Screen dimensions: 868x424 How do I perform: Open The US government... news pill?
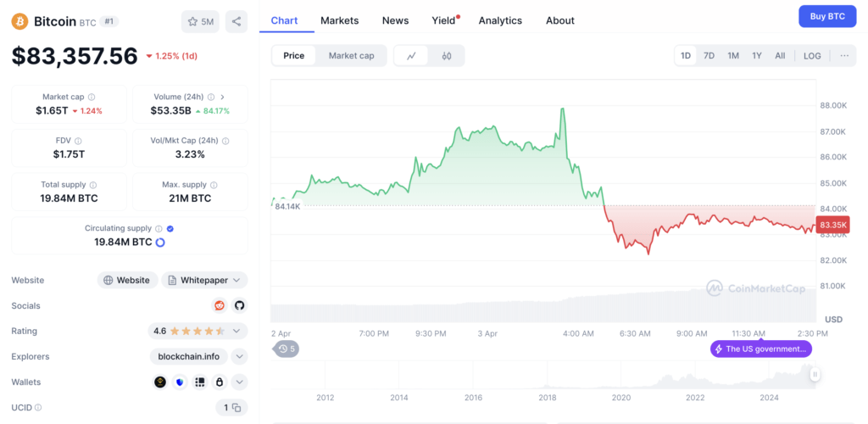(x=762, y=349)
